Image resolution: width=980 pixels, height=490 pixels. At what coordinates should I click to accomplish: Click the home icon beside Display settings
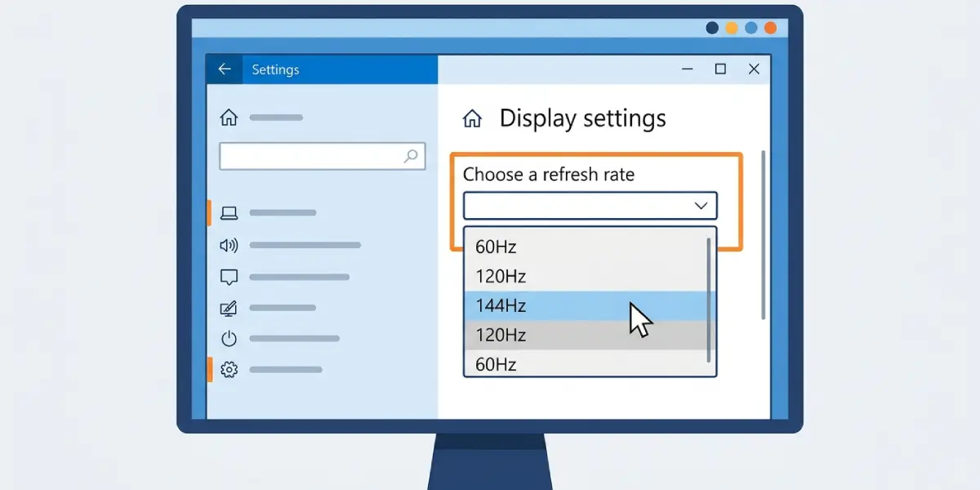(x=472, y=119)
